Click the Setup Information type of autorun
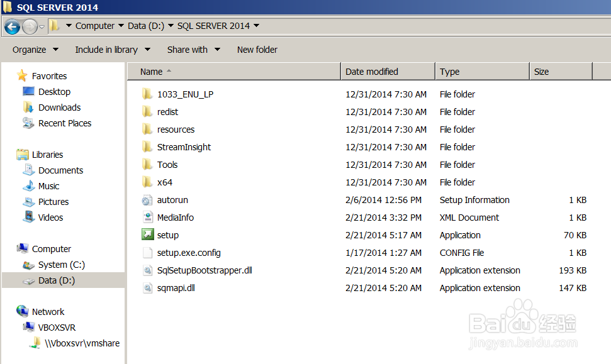 474,200
